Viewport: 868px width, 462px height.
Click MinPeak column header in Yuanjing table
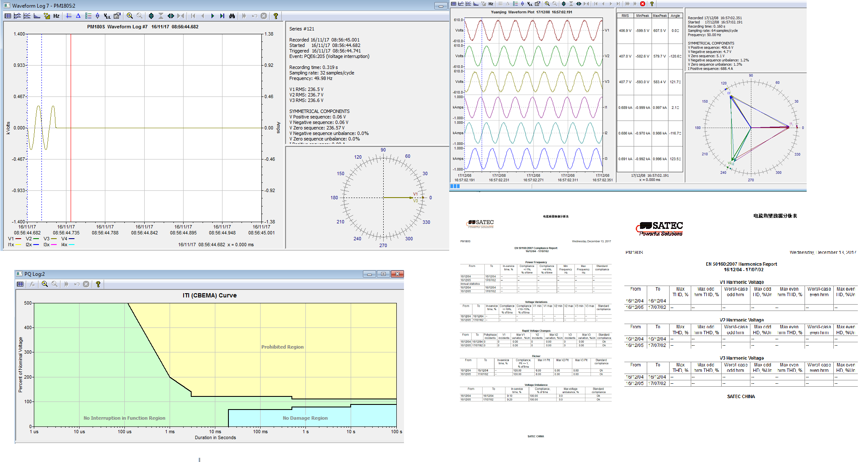tap(643, 16)
